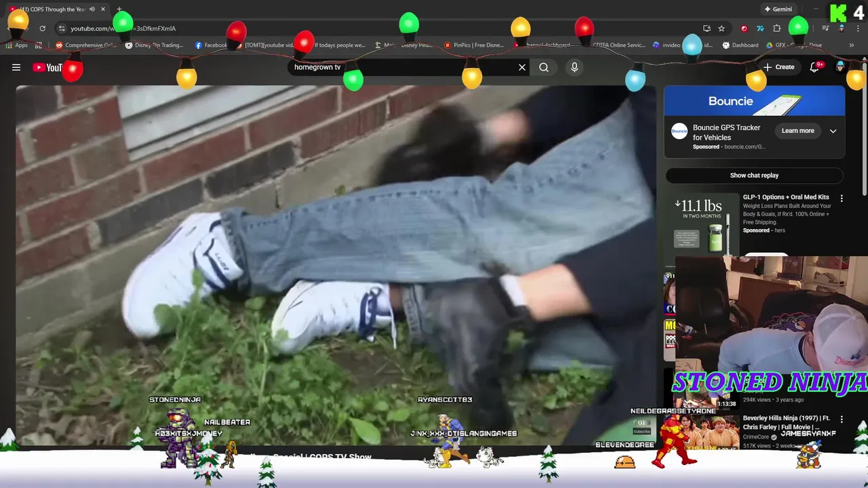Open the GFX Google Drive bookmark

tap(795, 45)
